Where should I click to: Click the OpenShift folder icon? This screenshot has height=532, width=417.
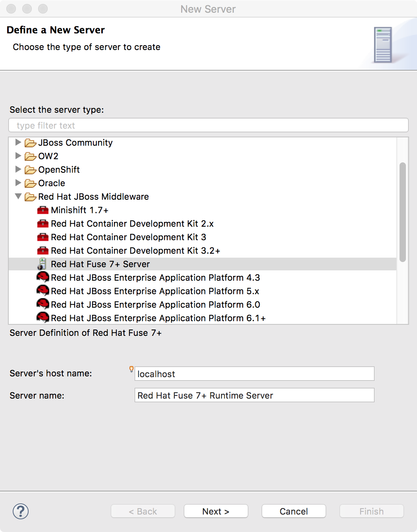tap(30, 170)
